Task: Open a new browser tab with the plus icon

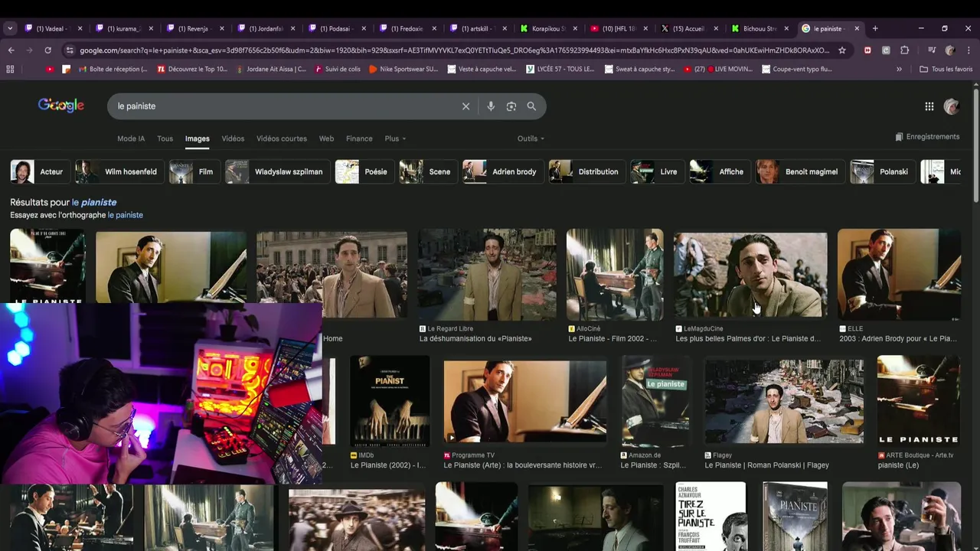Action: pyautogui.click(x=875, y=28)
